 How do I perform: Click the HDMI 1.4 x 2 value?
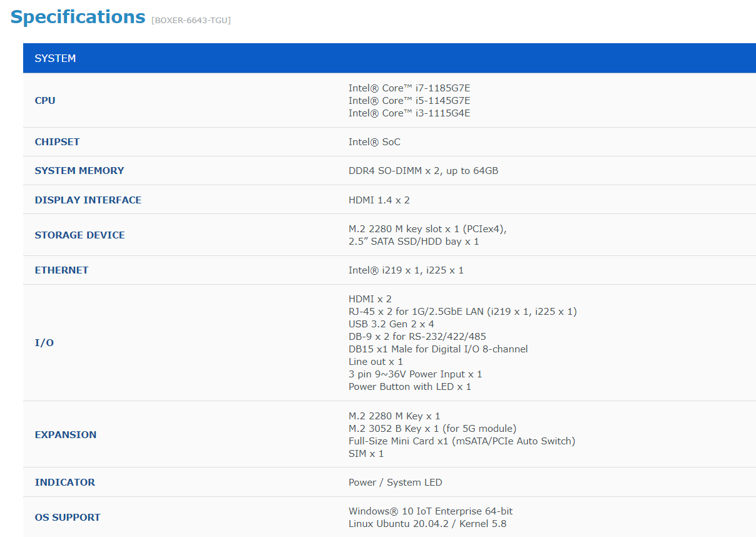click(x=379, y=200)
